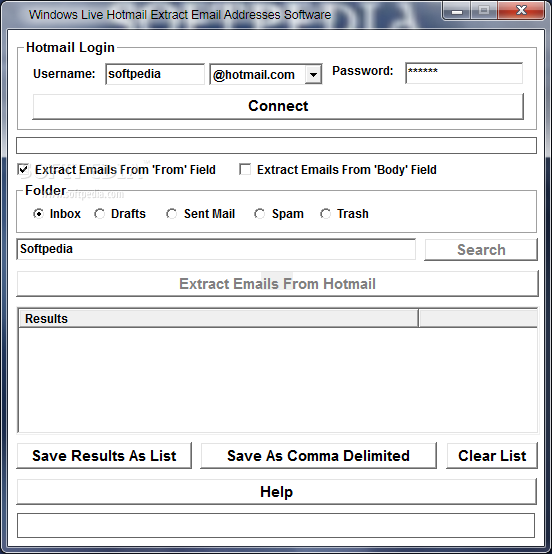552x554 pixels.
Task: Click the Username input field
Action: (155, 74)
